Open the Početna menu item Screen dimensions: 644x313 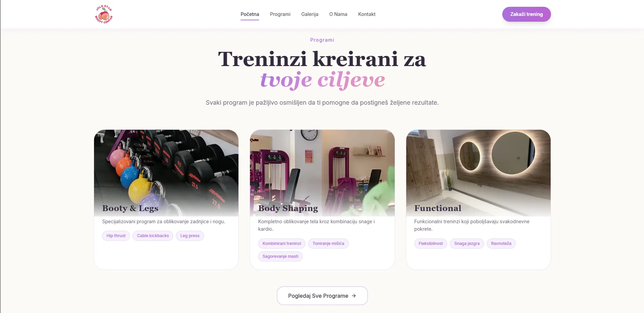click(250, 14)
